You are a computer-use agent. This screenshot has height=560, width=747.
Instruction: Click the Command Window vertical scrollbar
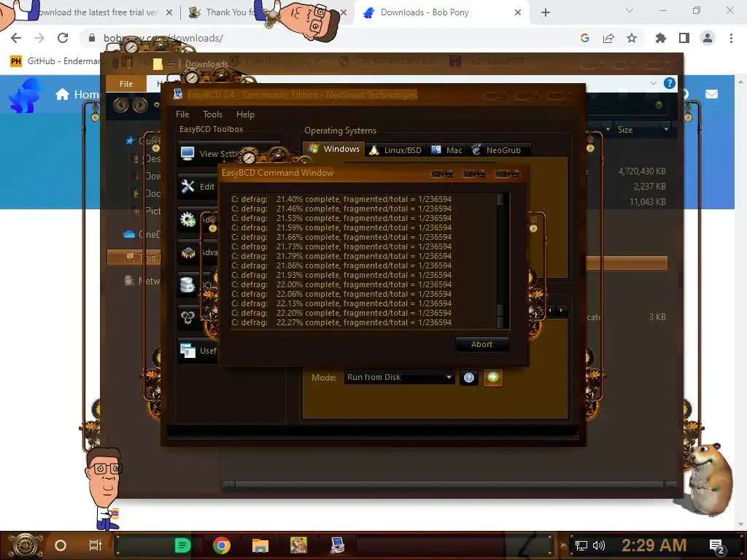500,260
